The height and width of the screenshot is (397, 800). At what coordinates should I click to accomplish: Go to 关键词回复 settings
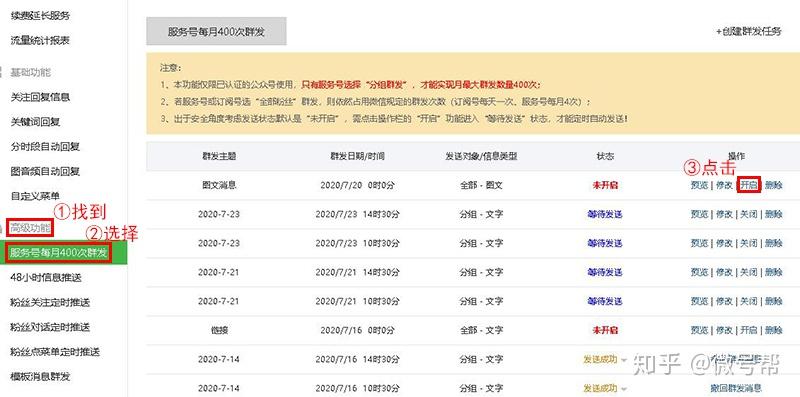point(36,122)
